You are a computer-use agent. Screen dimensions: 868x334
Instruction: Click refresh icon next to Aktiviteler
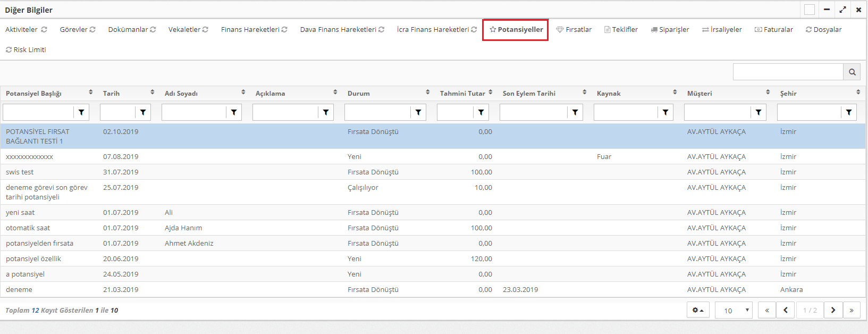[x=44, y=30]
